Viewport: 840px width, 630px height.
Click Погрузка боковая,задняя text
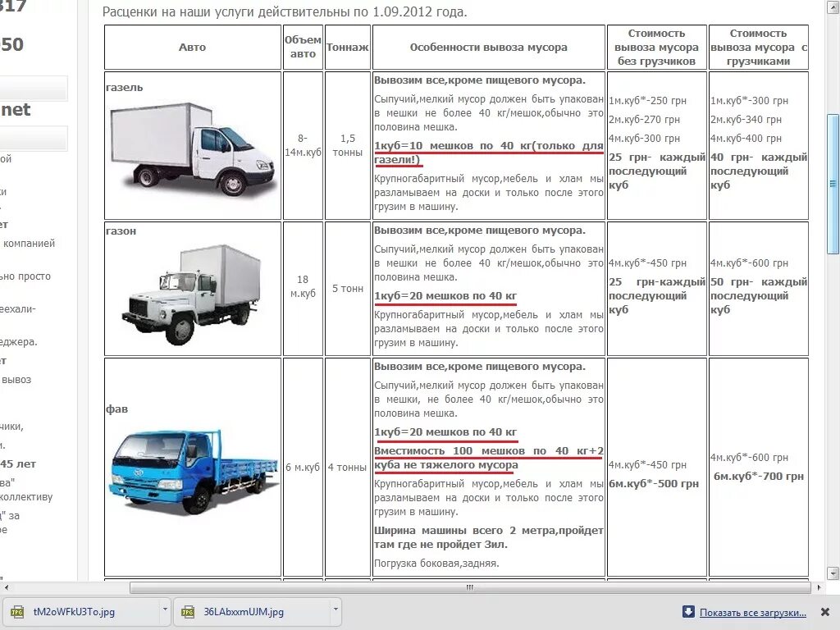[436, 563]
